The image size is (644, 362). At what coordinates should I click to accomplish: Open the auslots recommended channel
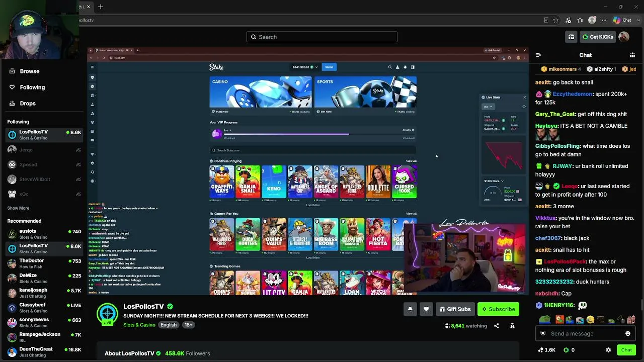point(44,234)
